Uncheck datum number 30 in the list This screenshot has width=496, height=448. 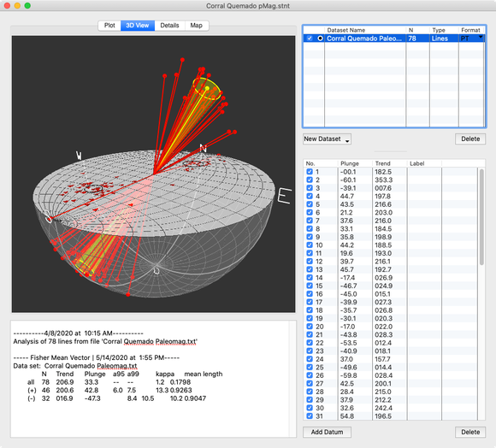[310, 408]
